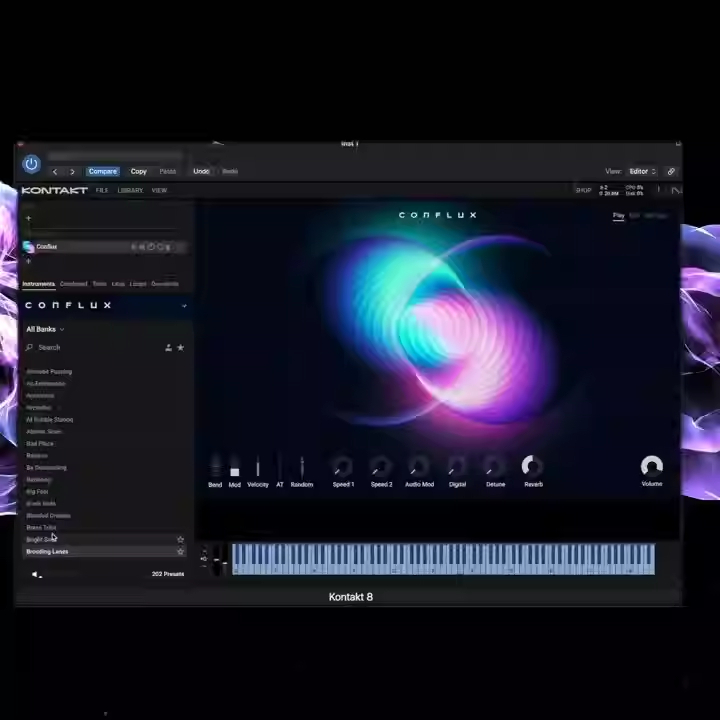Click the preview speaker volume icon
This screenshot has width=720, height=720.
[36, 574]
